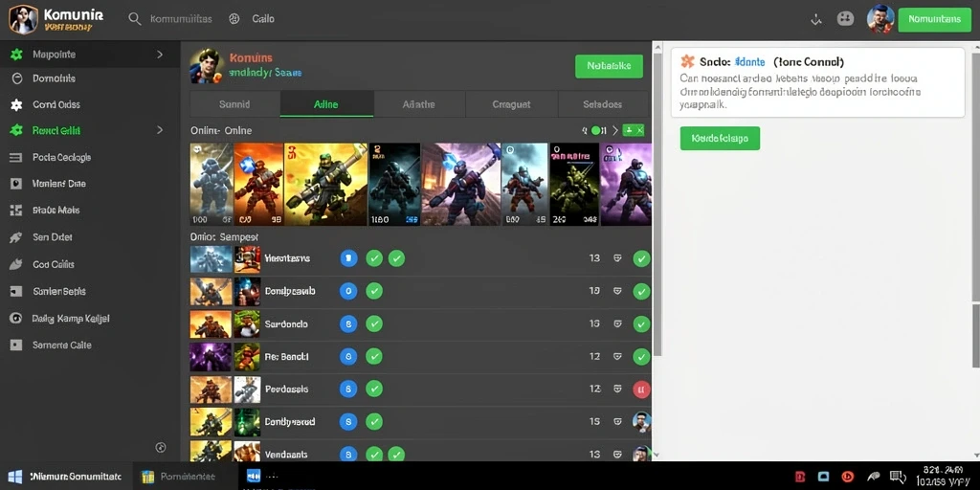Expand the Renct Grilit sidebar chevron
The height and width of the screenshot is (490, 980).
coord(160,130)
